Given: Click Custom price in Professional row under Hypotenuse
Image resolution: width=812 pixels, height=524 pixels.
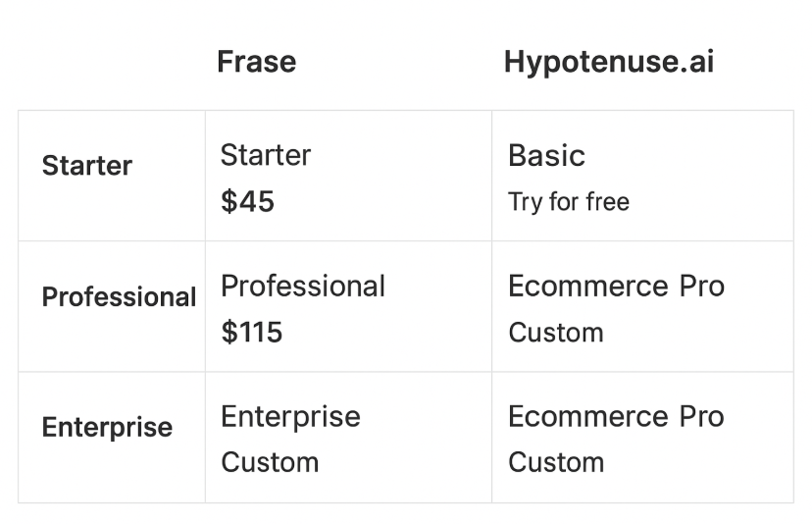Looking at the screenshot, I should pos(556,333).
